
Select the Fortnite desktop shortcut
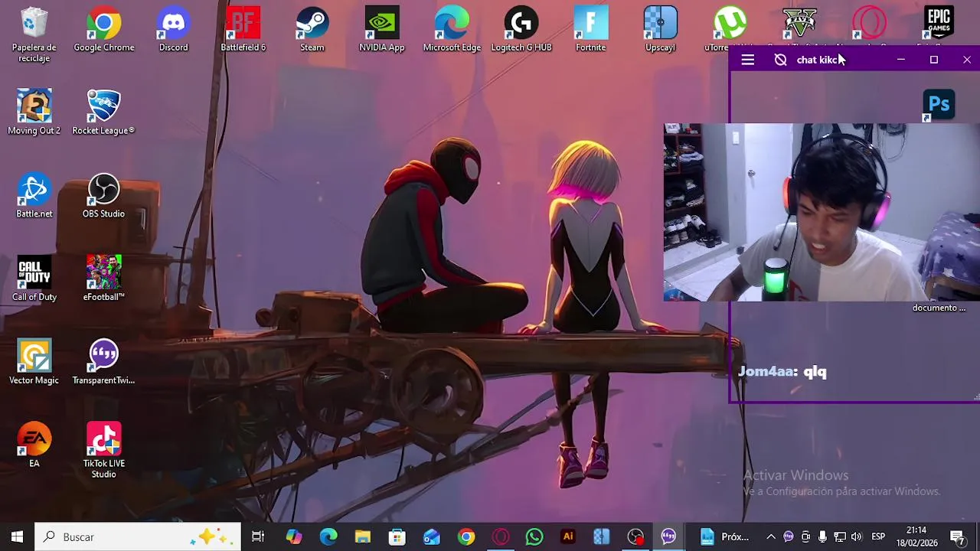(590, 31)
